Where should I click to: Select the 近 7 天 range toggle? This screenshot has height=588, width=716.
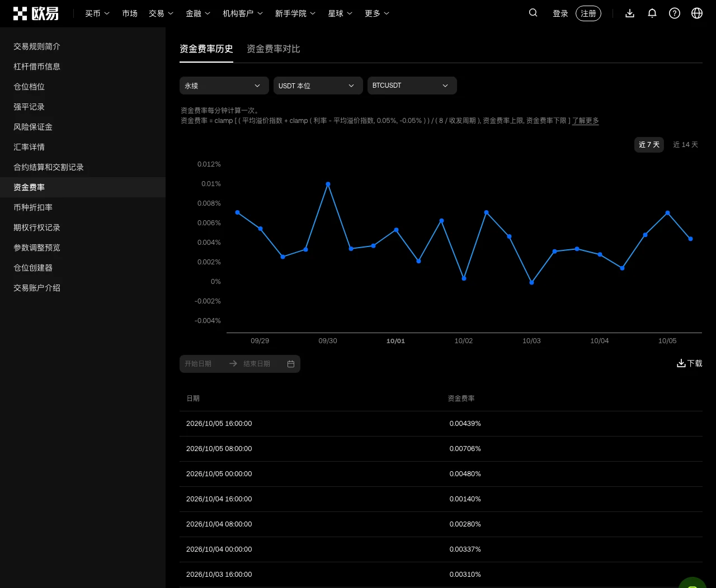pyautogui.click(x=649, y=145)
